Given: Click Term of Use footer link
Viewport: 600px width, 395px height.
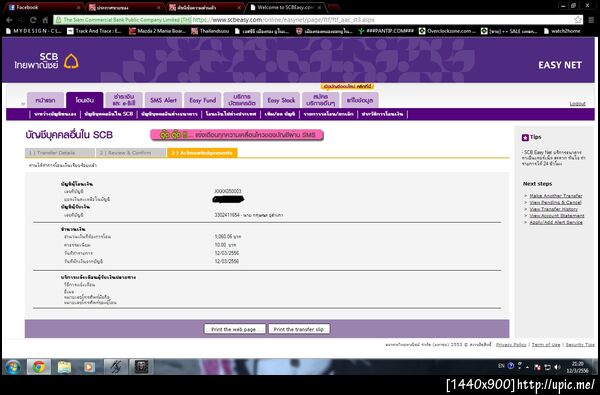Looking at the screenshot, I should [546, 344].
